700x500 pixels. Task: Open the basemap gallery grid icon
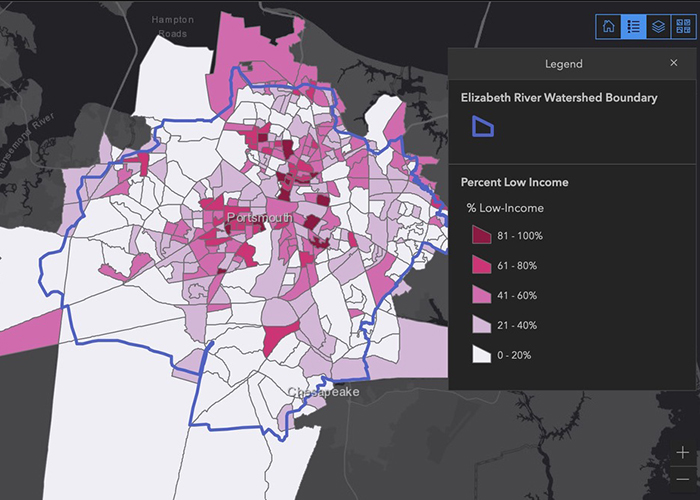(682, 27)
